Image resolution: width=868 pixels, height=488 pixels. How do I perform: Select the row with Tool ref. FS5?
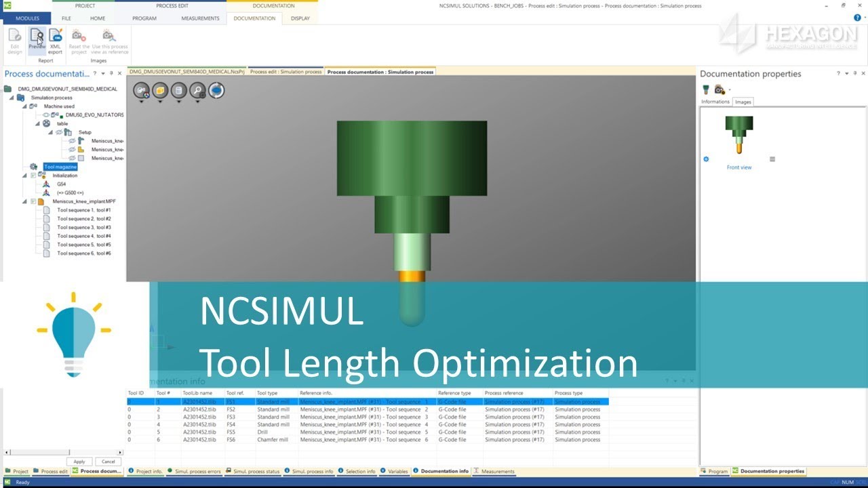point(368,432)
